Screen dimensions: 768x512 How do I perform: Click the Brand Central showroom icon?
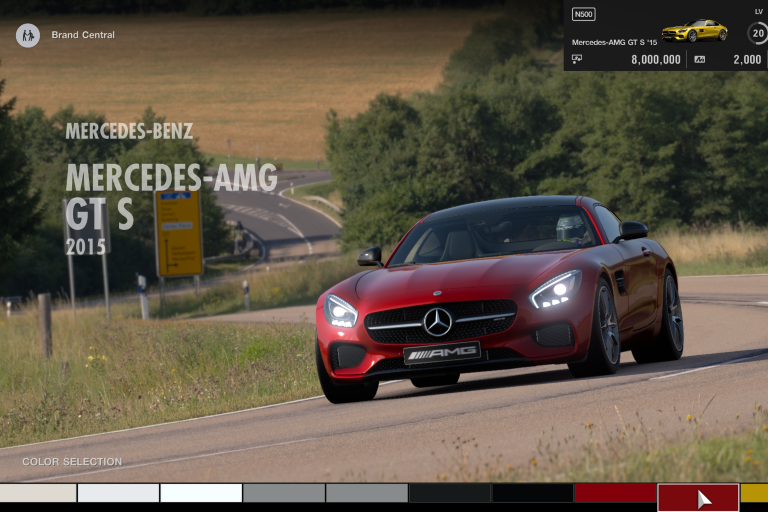click(28, 35)
